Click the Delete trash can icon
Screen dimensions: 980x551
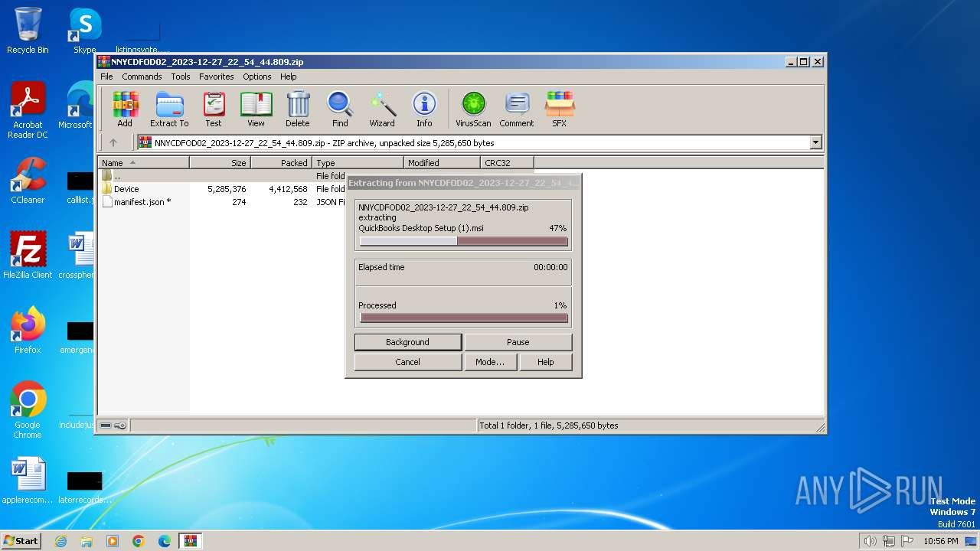point(298,109)
